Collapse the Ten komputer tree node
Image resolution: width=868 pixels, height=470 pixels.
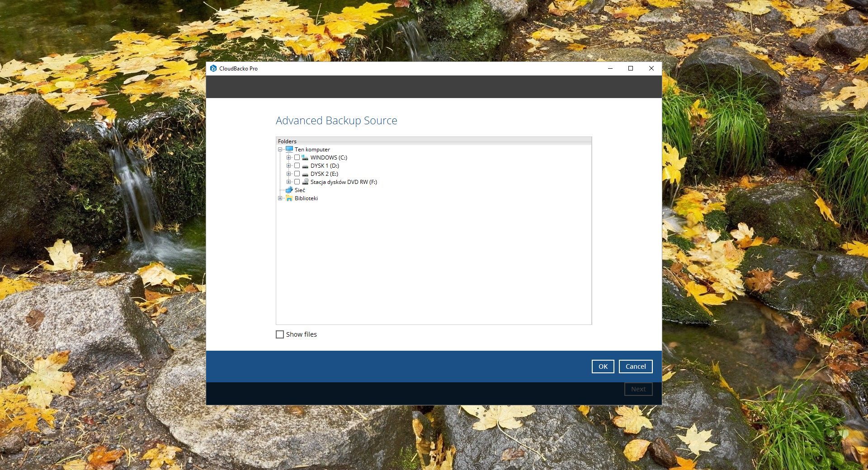(x=280, y=149)
